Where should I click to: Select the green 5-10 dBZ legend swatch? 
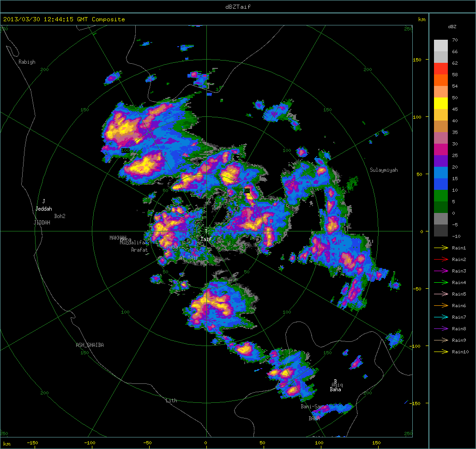point(441,195)
